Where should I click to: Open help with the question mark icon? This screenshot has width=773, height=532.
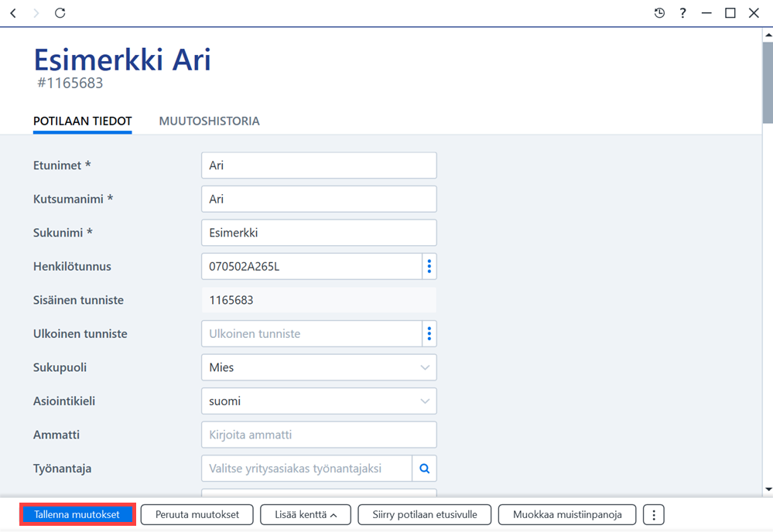682,13
